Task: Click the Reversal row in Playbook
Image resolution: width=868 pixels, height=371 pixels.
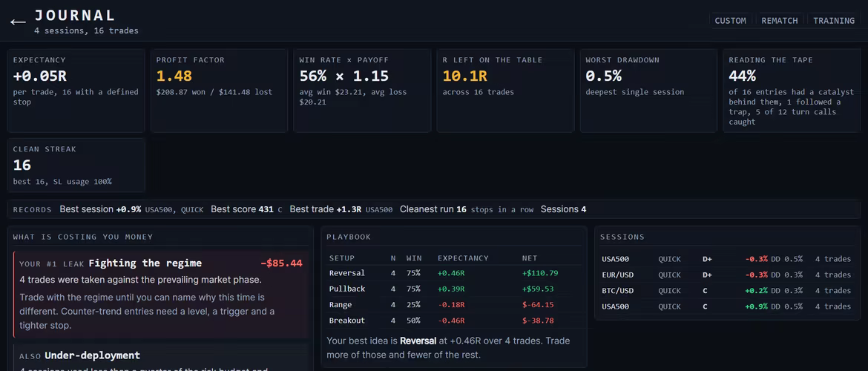Action: (453, 273)
